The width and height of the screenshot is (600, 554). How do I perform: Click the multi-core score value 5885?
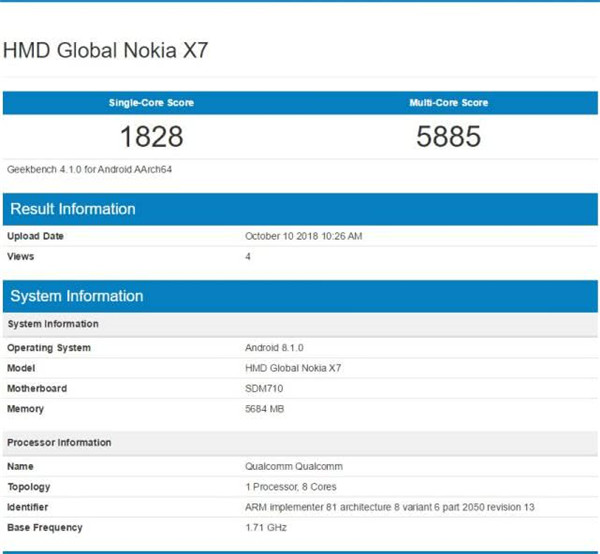click(x=449, y=137)
